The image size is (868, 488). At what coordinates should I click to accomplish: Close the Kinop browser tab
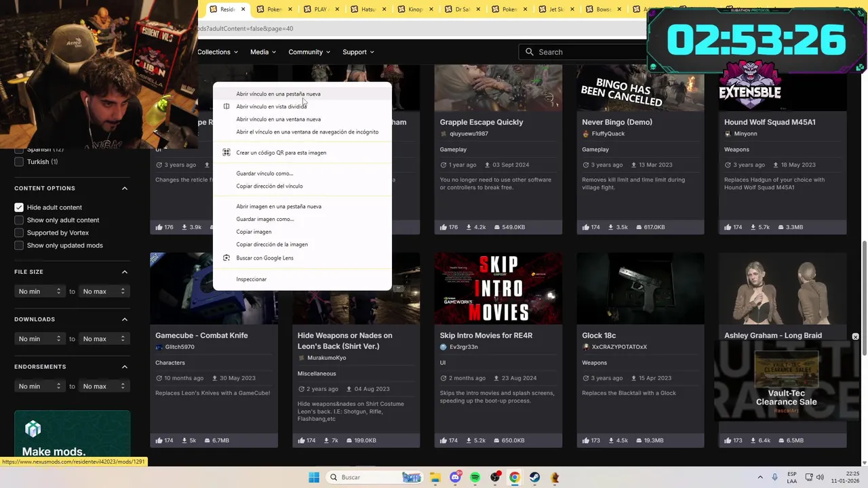[431, 9]
